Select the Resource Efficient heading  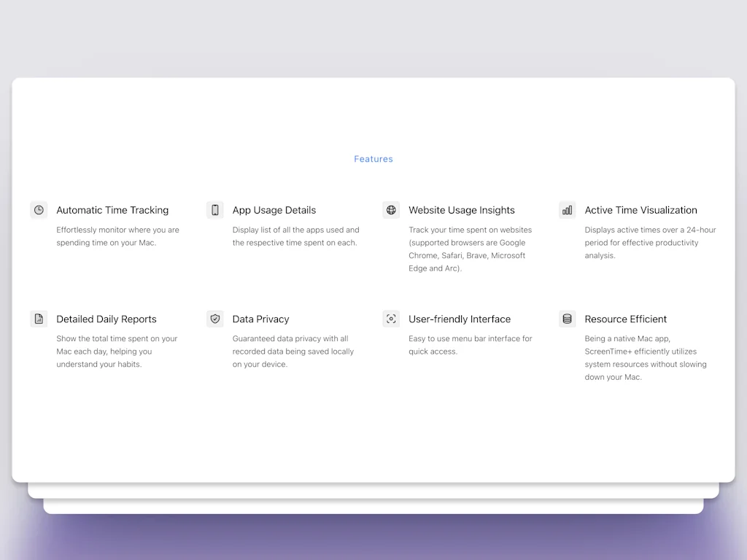[x=625, y=319]
